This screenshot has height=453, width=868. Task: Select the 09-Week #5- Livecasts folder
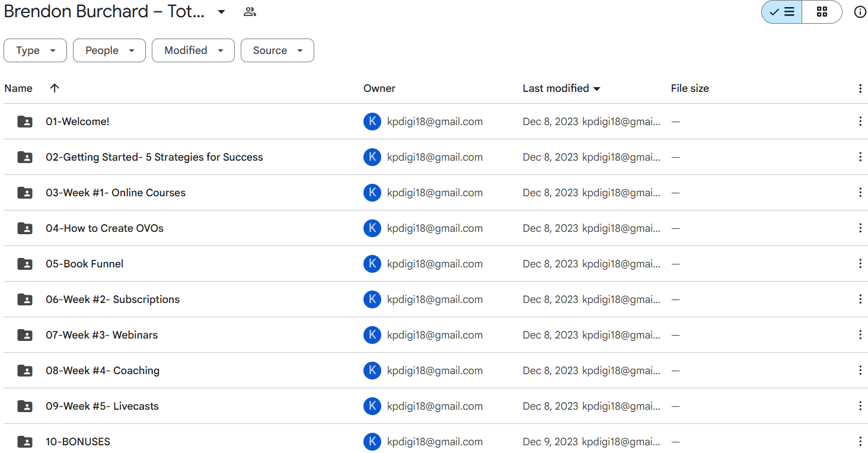coord(102,406)
